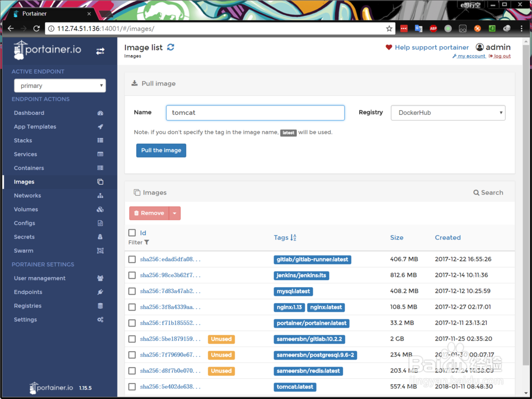This screenshot has width=532, height=399.
Task: Click the Images copy icon in sidebar
Action: (100, 182)
